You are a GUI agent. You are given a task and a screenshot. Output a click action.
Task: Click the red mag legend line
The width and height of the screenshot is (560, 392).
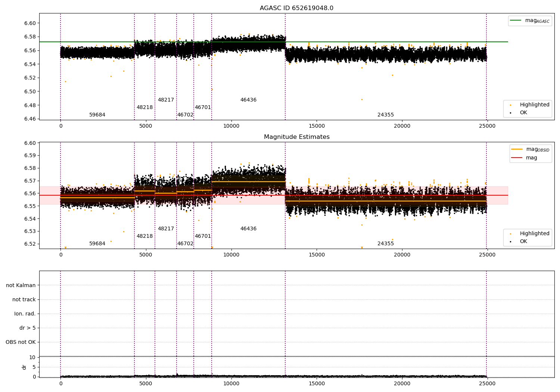[x=517, y=158]
